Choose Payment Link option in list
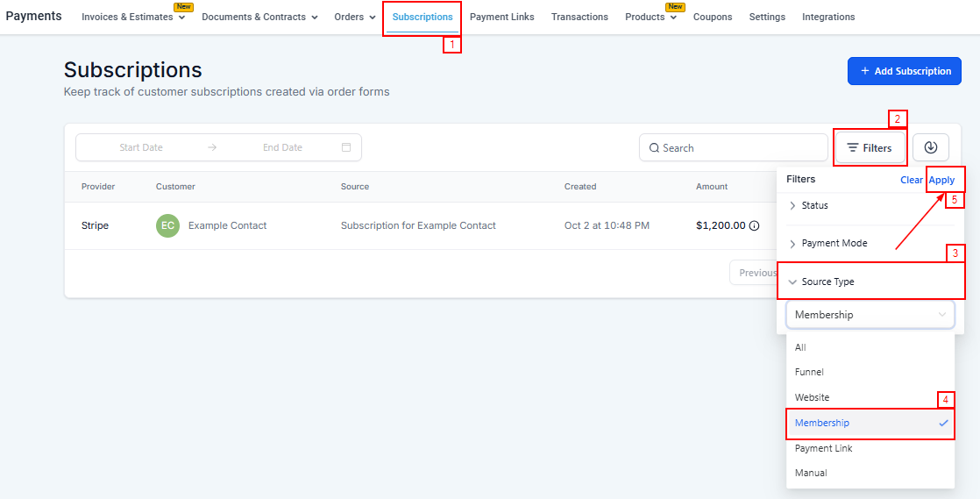980x499 pixels. pyautogui.click(x=823, y=448)
